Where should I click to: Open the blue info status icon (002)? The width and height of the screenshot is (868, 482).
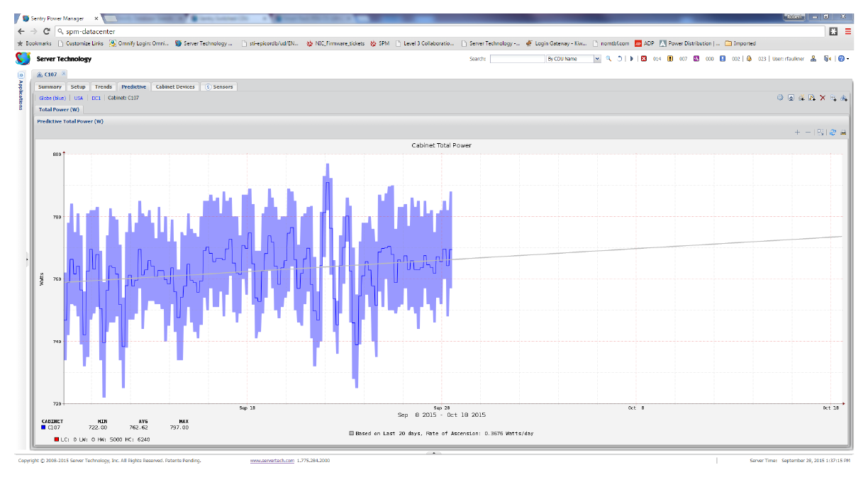click(x=723, y=59)
